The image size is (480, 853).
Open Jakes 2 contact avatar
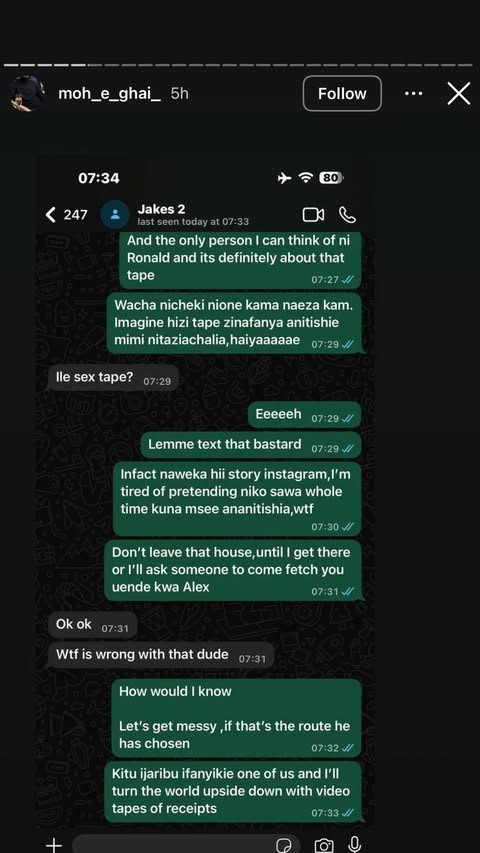(115, 215)
